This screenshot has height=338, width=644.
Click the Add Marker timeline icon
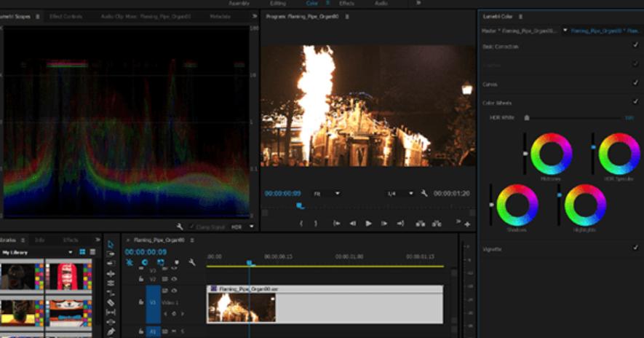point(177,262)
